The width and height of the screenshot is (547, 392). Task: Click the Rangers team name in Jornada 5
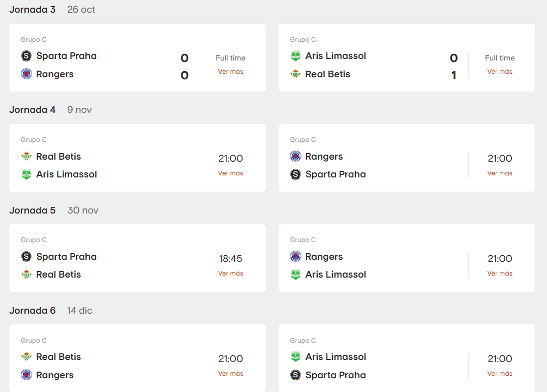coord(324,257)
